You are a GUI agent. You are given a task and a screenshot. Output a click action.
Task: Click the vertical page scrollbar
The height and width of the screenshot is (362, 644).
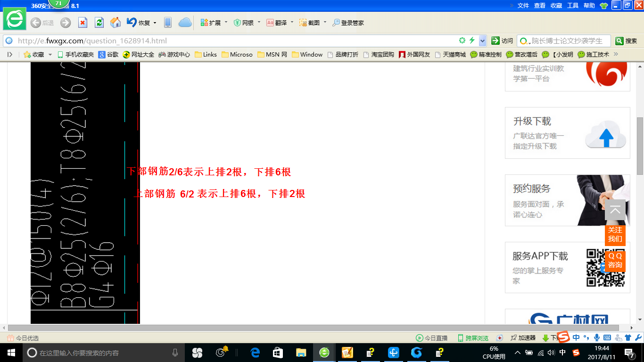640,146
